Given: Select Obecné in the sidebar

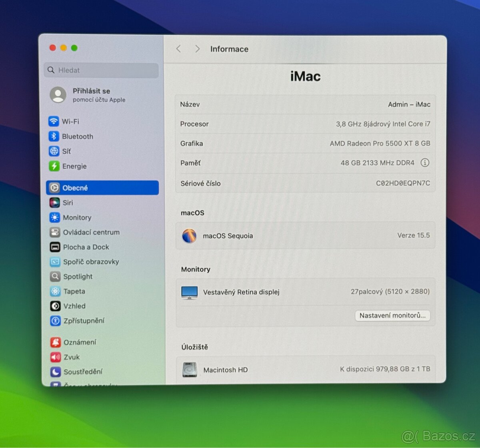Looking at the screenshot, I should (102, 188).
